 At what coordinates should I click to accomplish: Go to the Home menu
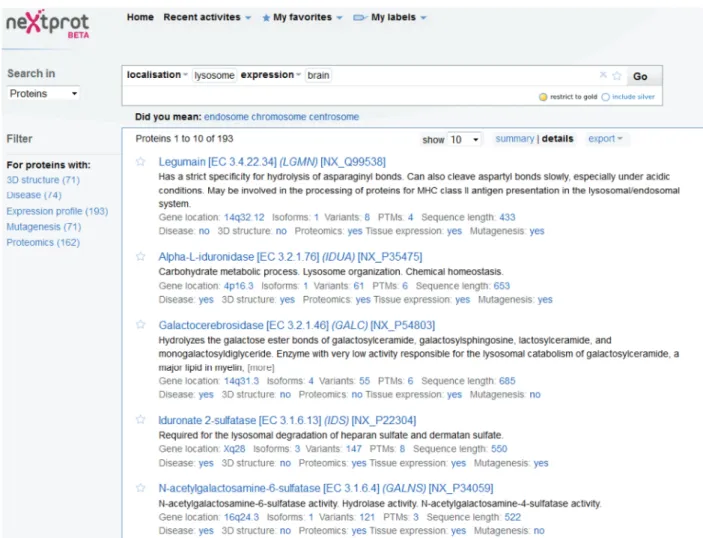[x=140, y=17]
